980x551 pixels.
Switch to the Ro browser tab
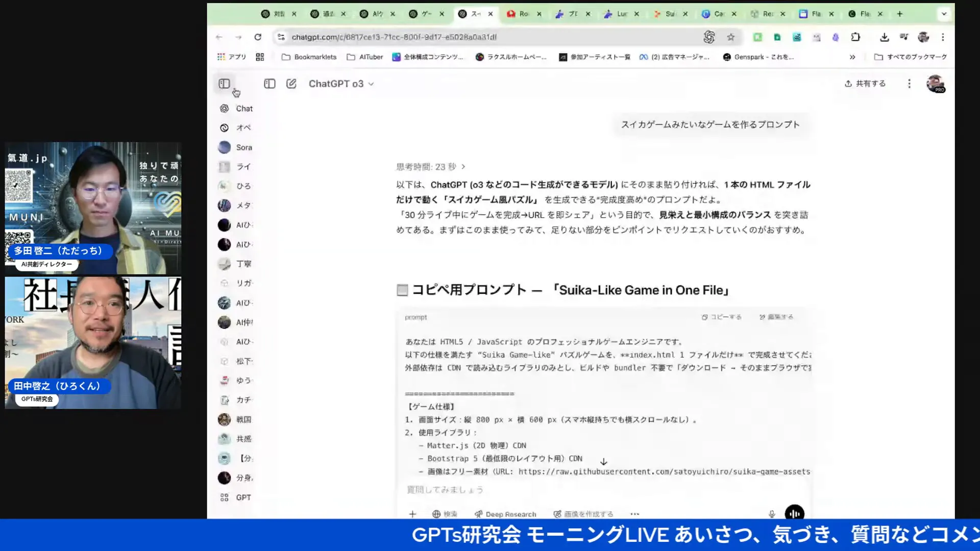(x=524, y=14)
